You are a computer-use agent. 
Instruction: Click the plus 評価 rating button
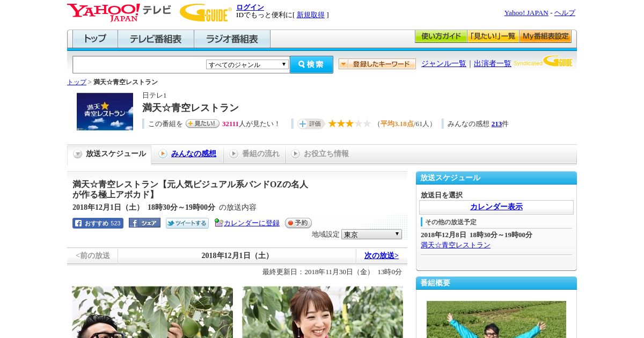coord(311,124)
